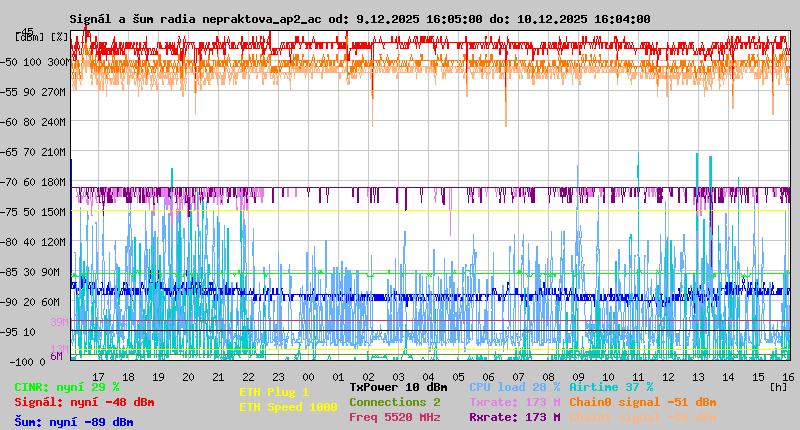This screenshot has width=800, height=430.
Task: Click the faded Chain1 signal legend entry
Action: (642, 417)
